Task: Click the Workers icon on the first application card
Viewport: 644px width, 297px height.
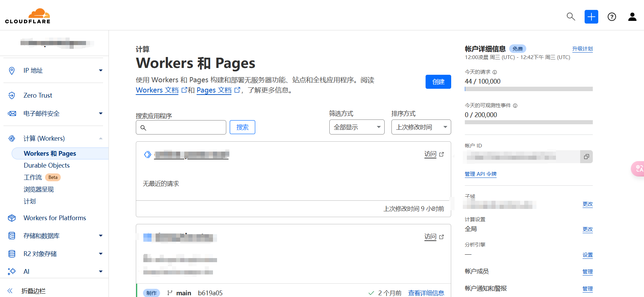Action: click(x=147, y=155)
